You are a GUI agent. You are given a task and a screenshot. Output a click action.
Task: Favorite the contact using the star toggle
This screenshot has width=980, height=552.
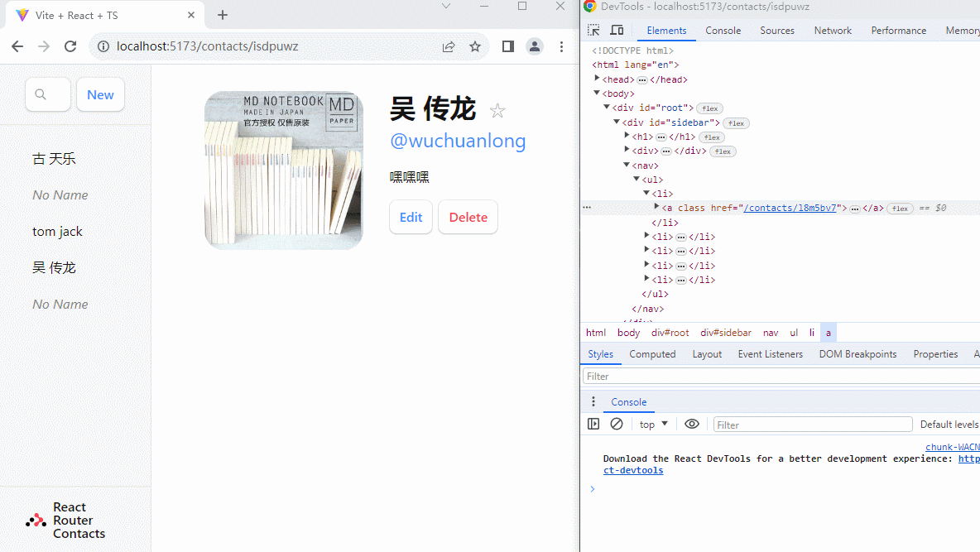click(x=497, y=111)
